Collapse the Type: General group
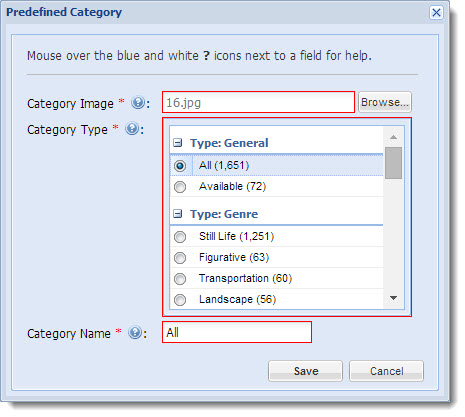465x417 pixels. (x=178, y=143)
